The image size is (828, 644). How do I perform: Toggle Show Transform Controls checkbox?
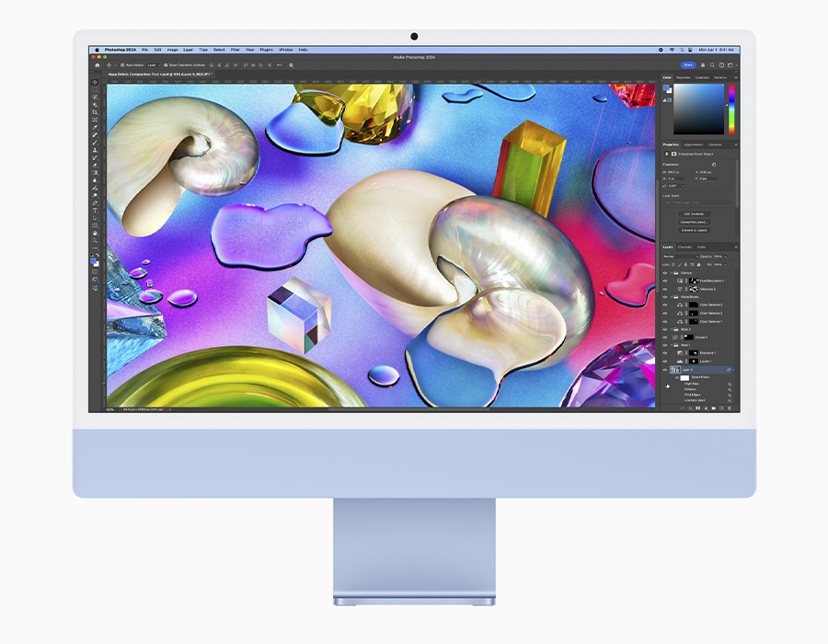pyautogui.click(x=166, y=65)
